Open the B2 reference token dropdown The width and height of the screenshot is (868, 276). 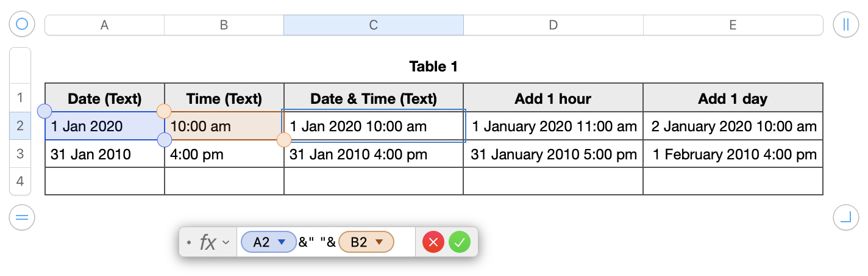click(379, 242)
